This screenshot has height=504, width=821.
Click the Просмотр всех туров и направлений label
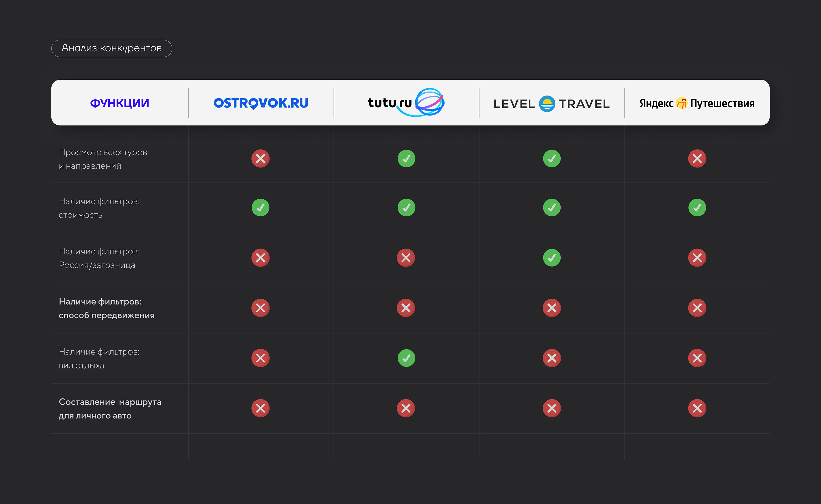(x=103, y=159)
